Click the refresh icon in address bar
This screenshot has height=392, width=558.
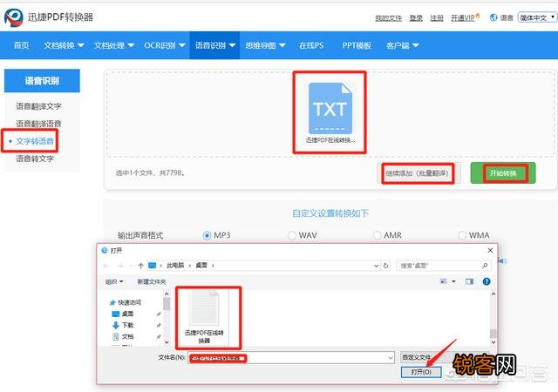pos(385,266)
